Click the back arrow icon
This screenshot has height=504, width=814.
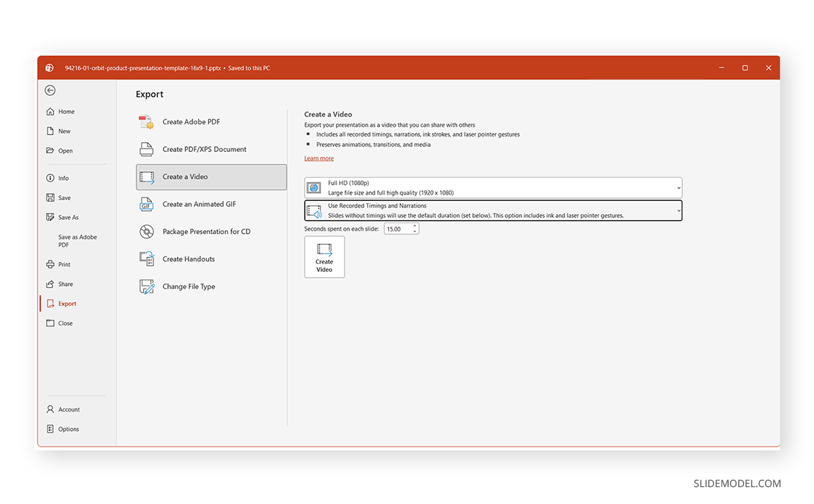50,90
